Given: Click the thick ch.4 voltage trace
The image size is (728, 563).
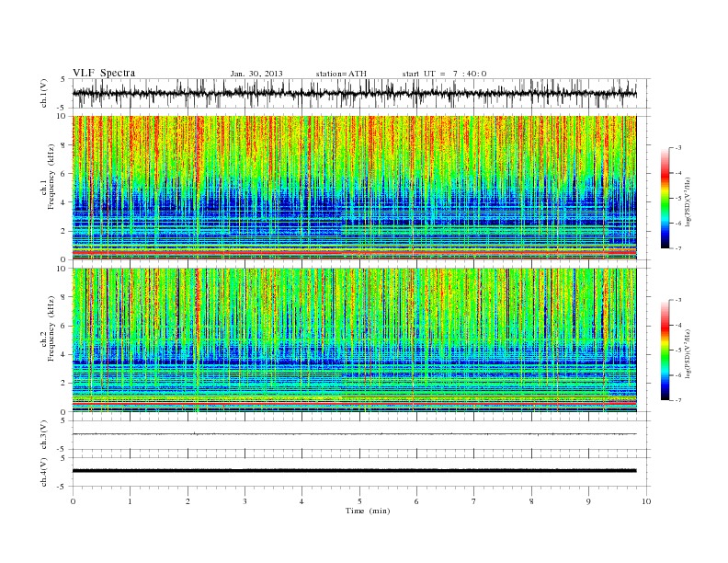Looking at the screenshot, I should (x=354, y=471).
